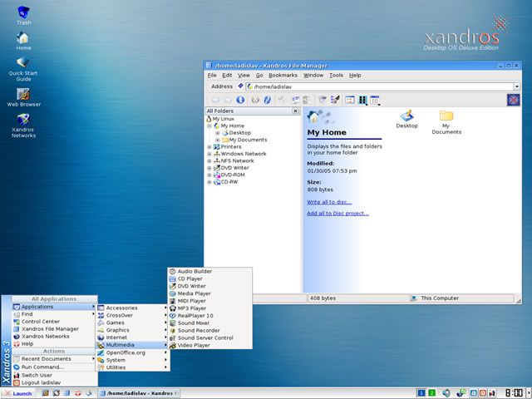
Task: Click the volume speaker icon in system tray
Action: pos(446,392)
